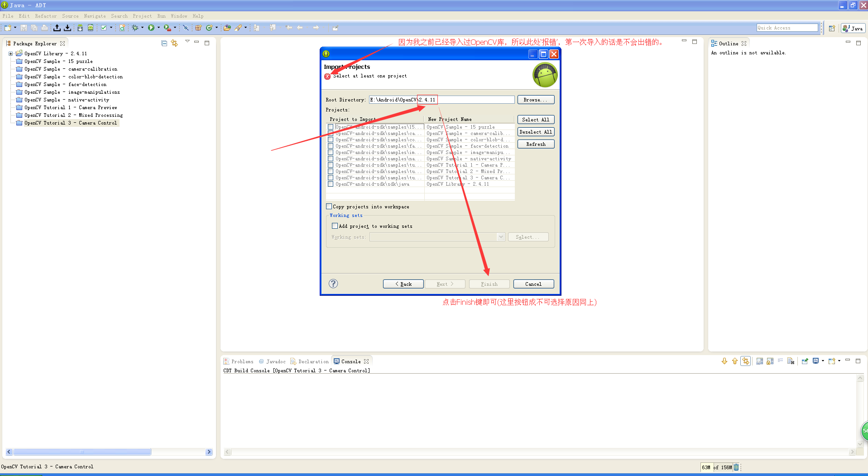This screenshot has width=868, height=476.
Task: Switch to the Javadoc tab
Action: (272, 361)
